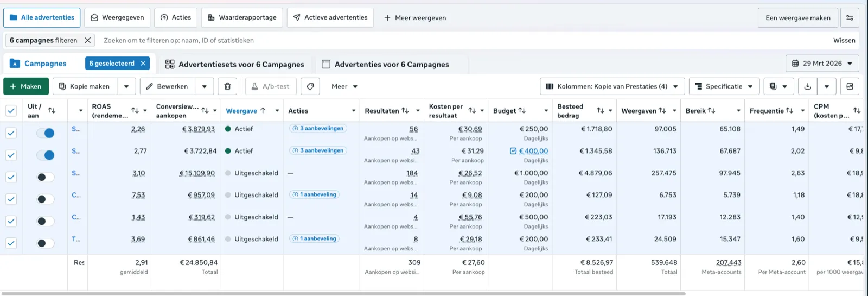Switch to the Weergegeven view
This screenshot has height=296, width=868.
tap(117, 17)
